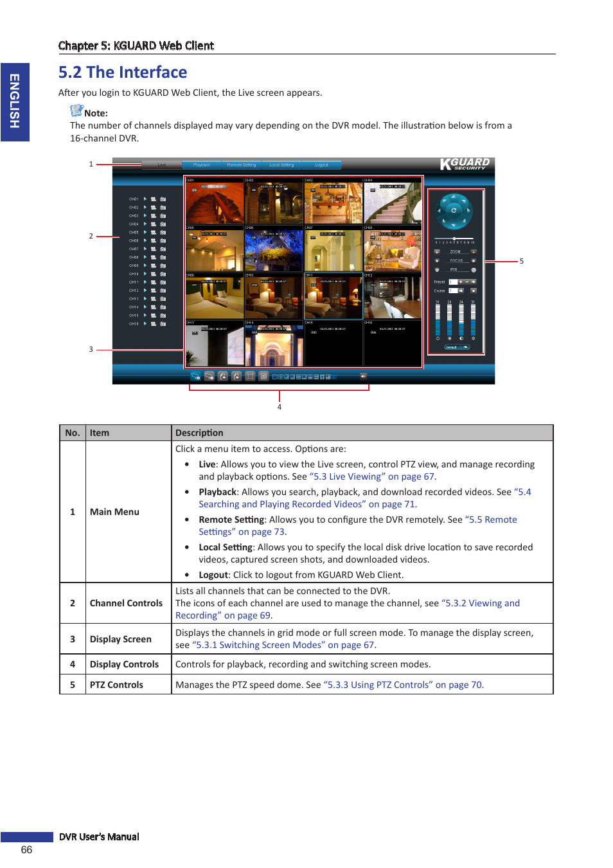The width and height of the screenshot is (613, 868).
Task: Mute audio with the speaker icon
Action: [364, 376]
